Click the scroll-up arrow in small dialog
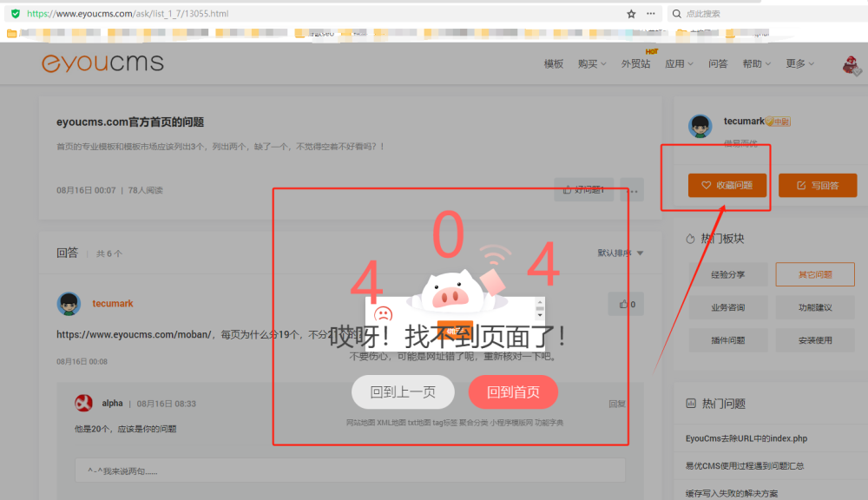 tap(540, 302)
